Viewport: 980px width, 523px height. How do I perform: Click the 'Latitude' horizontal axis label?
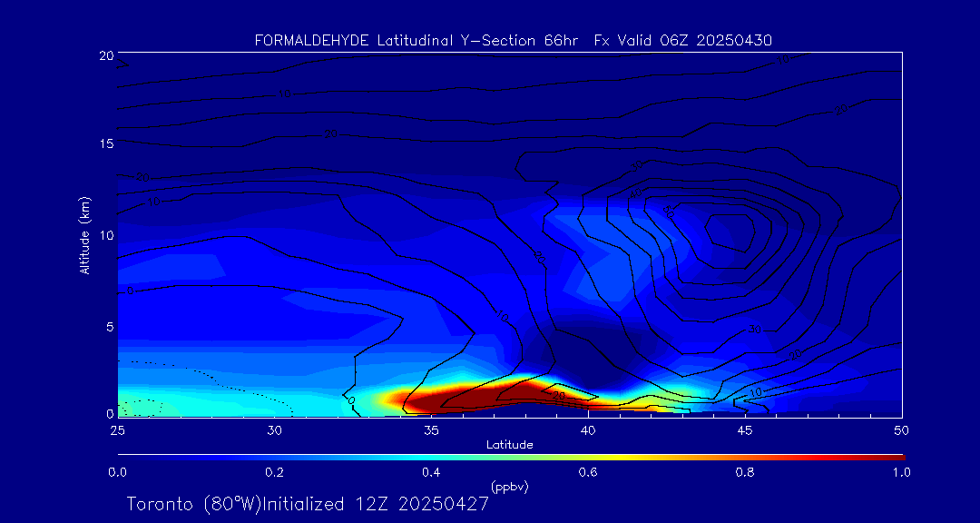(510, 445)
